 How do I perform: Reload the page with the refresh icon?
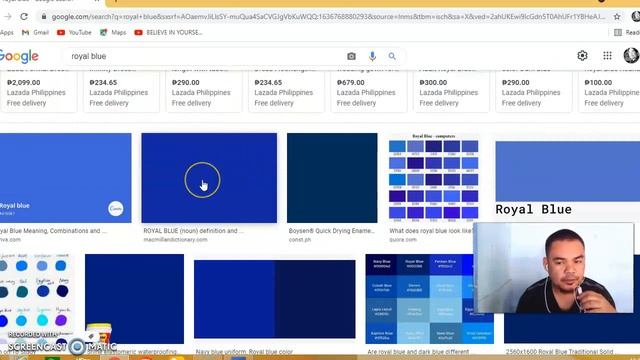(x=24, y=17)
